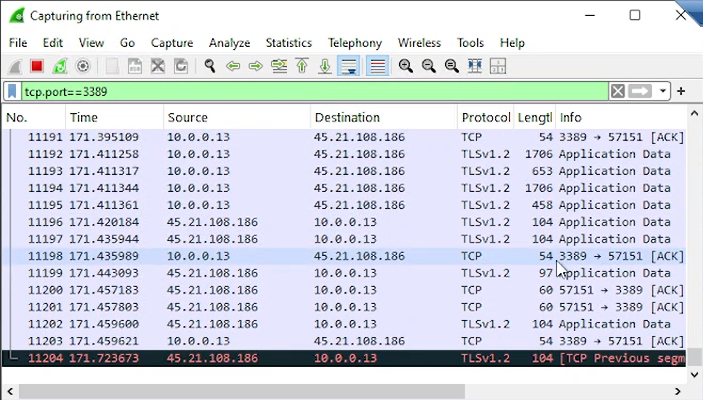Toggle auto-scroll during live capture
The image size is (703, 400).
point(348,66)
